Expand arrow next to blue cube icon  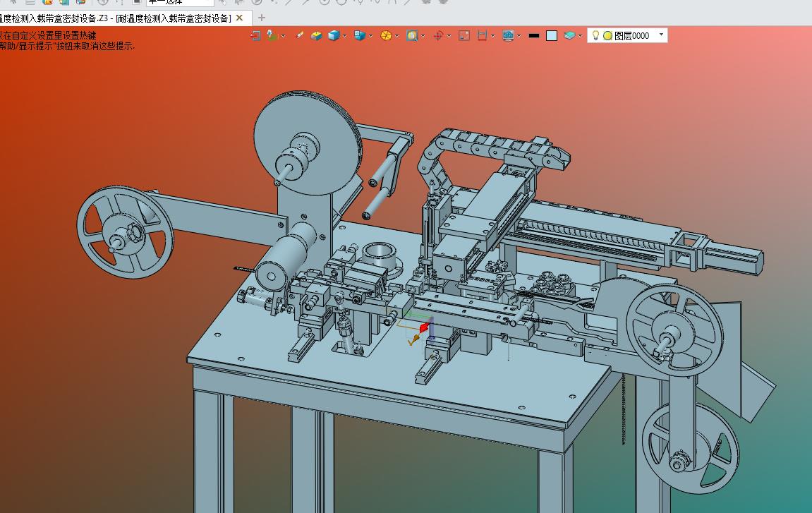tap(345, 36)
